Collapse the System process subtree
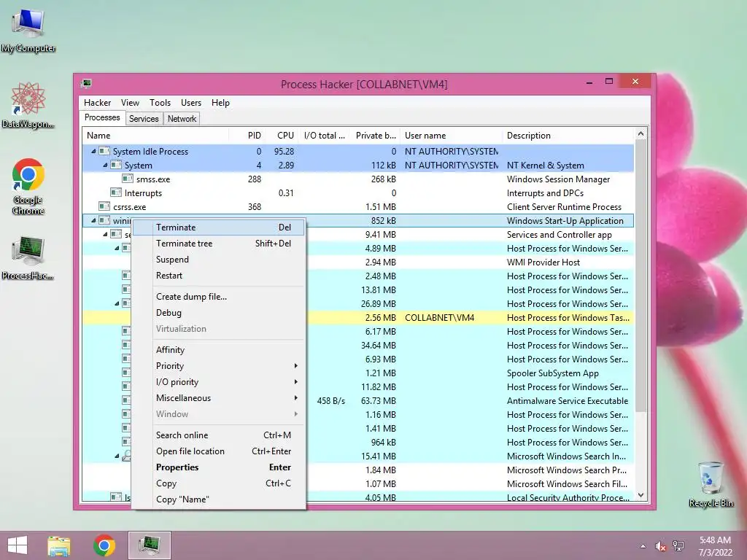The image size is (747, 560). point(105,165)
